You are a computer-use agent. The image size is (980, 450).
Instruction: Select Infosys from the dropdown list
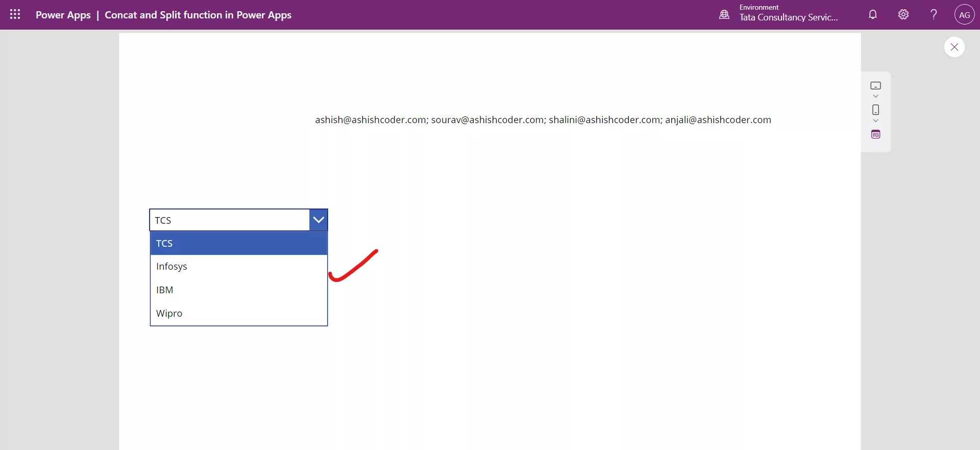tap(239, 267)
